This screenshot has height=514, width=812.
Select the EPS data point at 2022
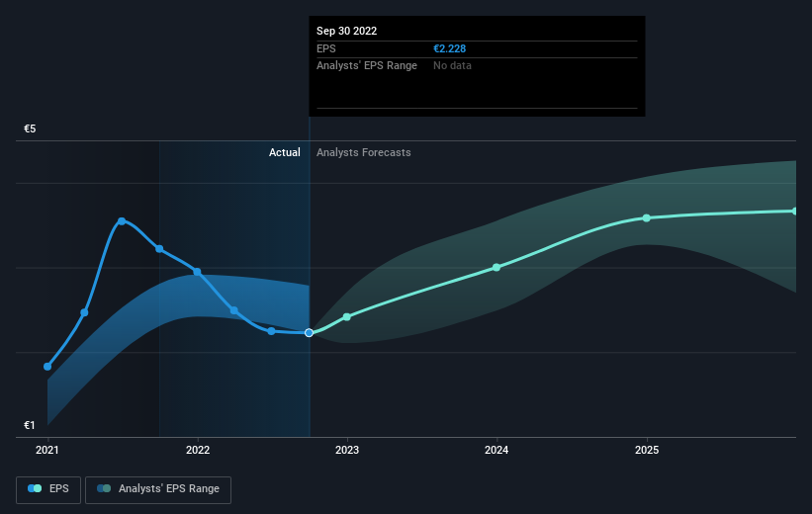[197, 272]
